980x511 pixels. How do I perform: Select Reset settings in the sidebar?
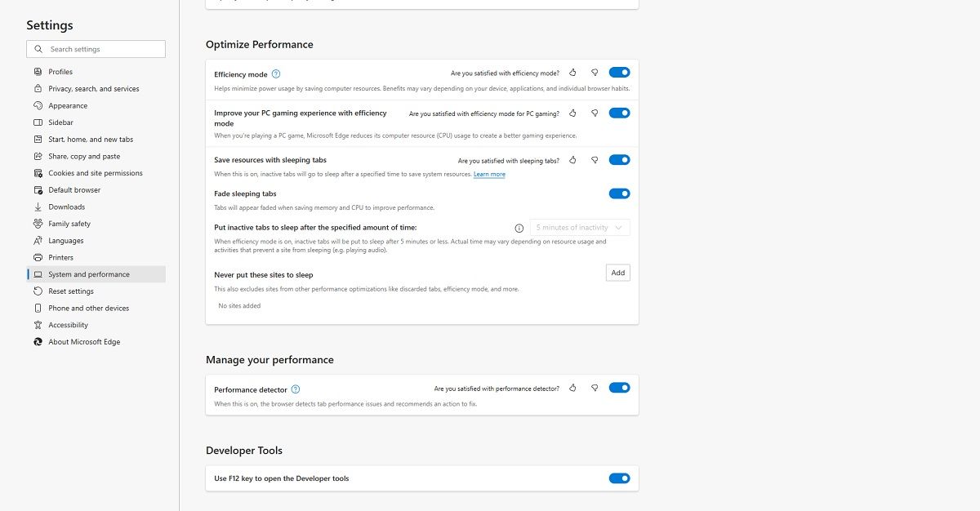coord(70,291)
